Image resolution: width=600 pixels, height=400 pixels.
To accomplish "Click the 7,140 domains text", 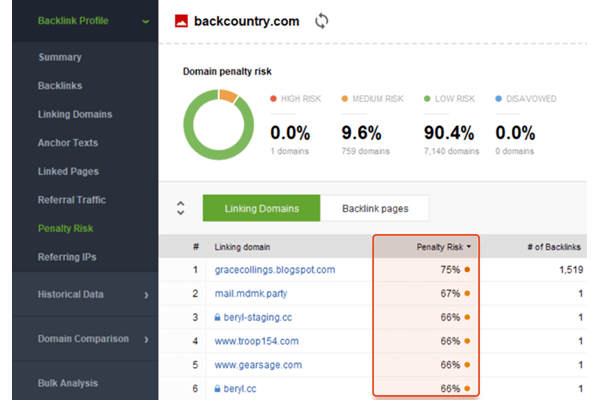I will 452,151.
